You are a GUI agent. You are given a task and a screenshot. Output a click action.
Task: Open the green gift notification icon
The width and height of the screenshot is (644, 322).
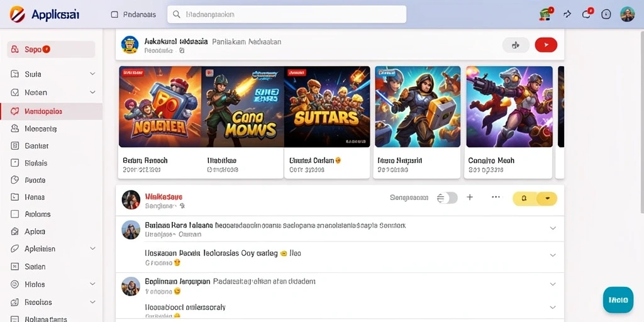(x=545, y=14)
